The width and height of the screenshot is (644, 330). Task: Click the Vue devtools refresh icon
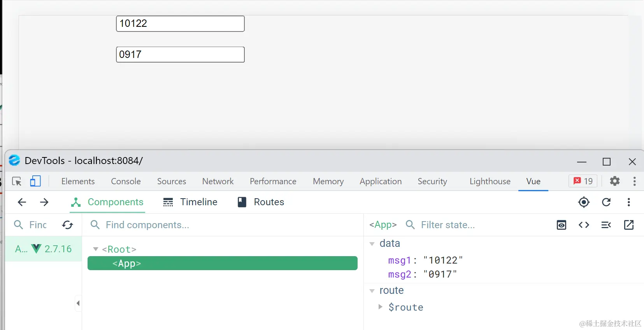click(606, 202)
